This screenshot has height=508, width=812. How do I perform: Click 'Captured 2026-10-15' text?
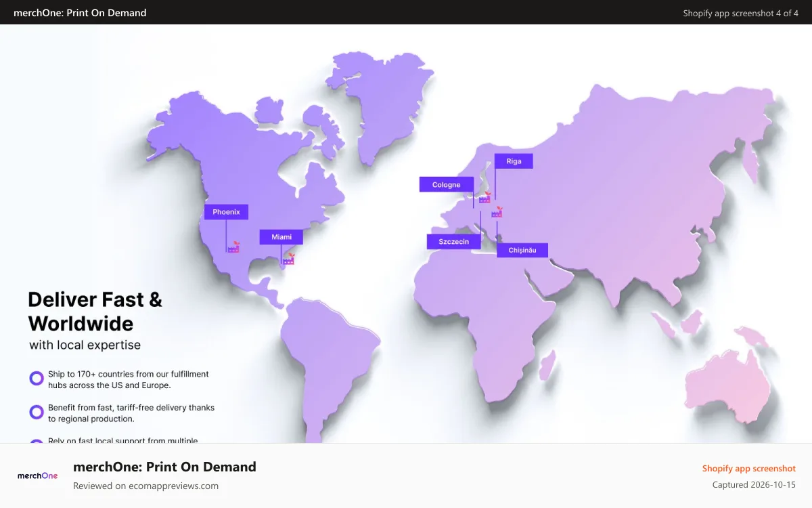[x=754, y=485]
